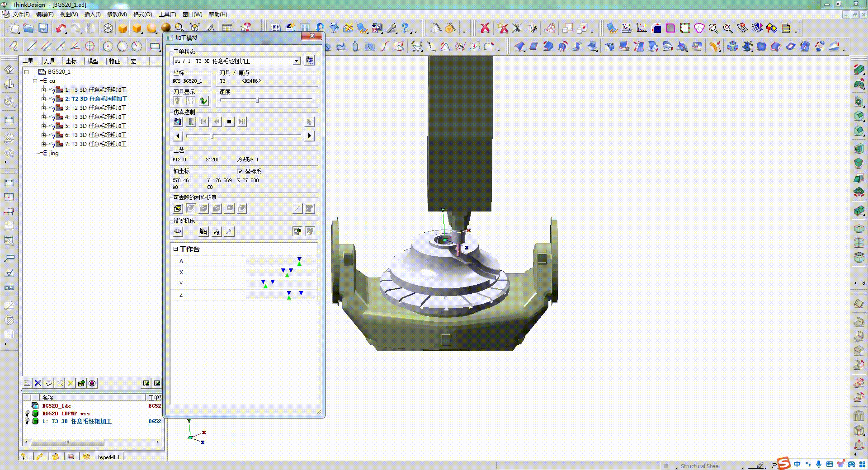
Task: Click the simulation progress slider handle
Action: pos(212,136)
